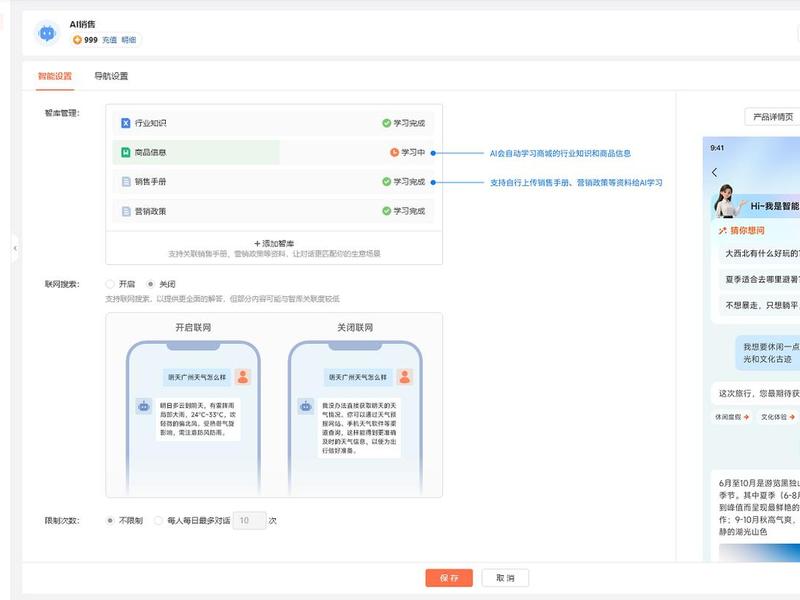Collapse the left sidebar with the arrow handle
The width and height of the screenshot is (800, 600).
tap(15, 248)
